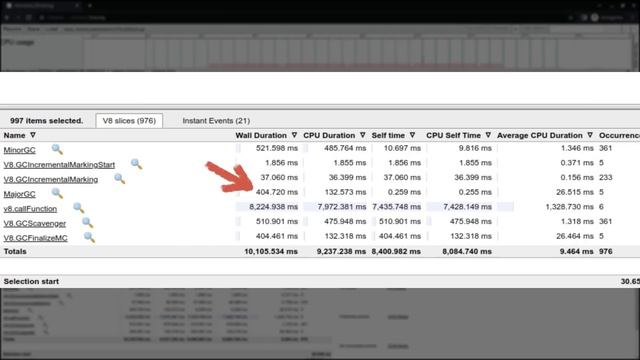
Task: Select the 521.598 ms MinorGC wall duration
Action: [x=277, y=148]
